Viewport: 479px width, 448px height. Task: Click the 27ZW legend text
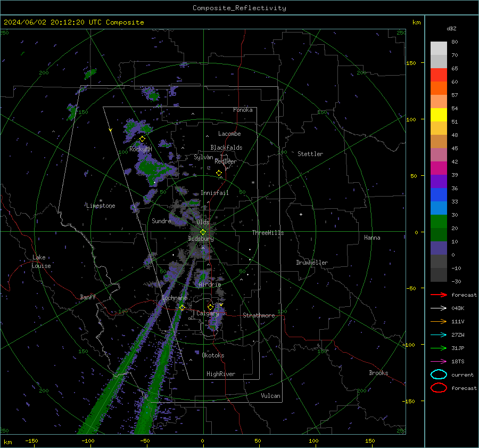click(458, 335)
